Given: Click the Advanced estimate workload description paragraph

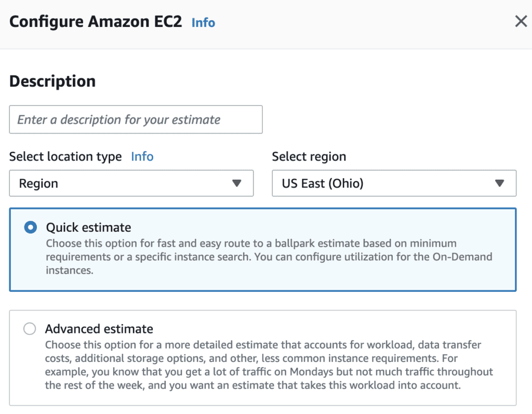Looking at the screenshot, I should (x=269, y=365).
